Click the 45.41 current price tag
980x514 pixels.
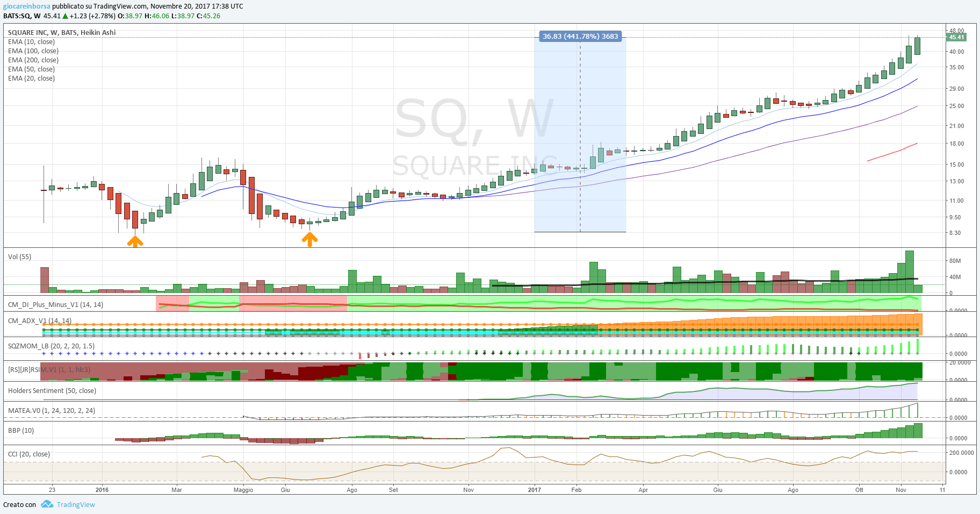coord(956,37)
